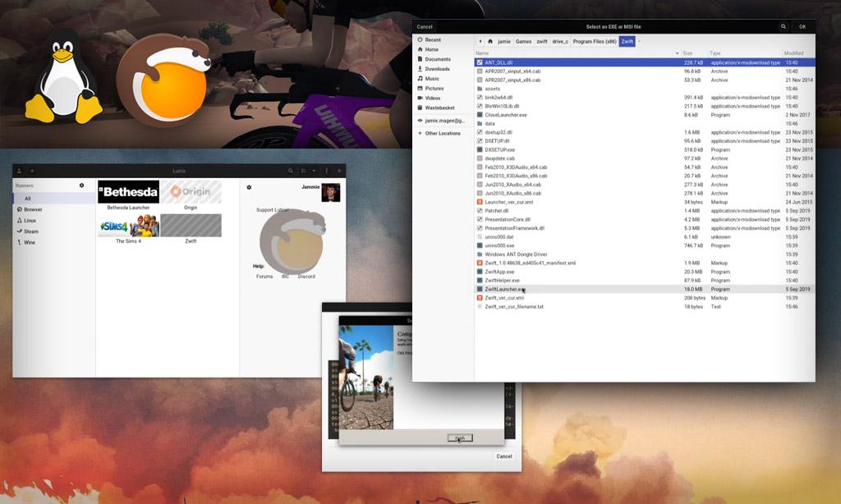Select The Sims 4 game thumbnail
The width and height of the screenshot is (841, 504).
(x=128, y=226)
